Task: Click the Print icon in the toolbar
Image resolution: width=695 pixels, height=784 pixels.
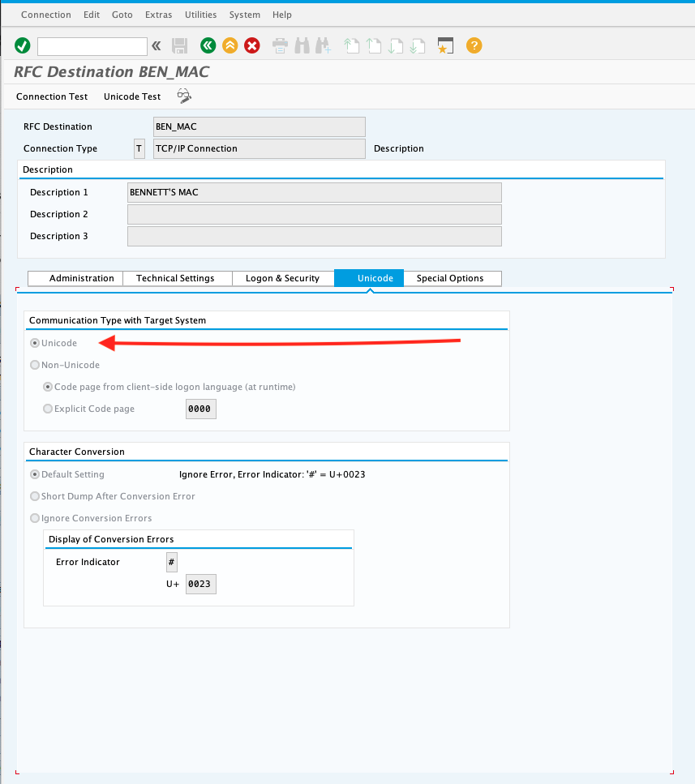Action: pyautogui.click(x=280, y=45)
